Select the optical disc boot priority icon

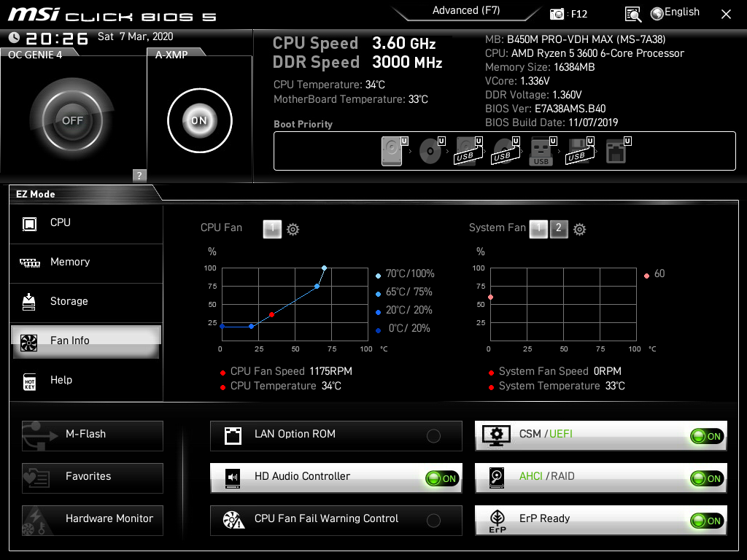(x=430, y=152)
